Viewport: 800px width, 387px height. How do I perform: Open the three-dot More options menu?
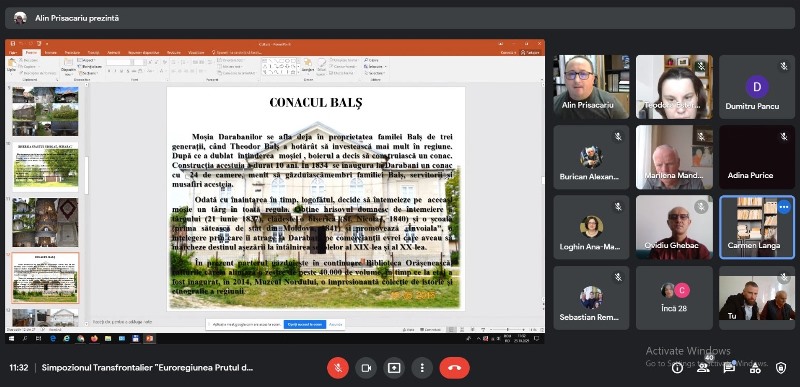[x=422, y=368]
